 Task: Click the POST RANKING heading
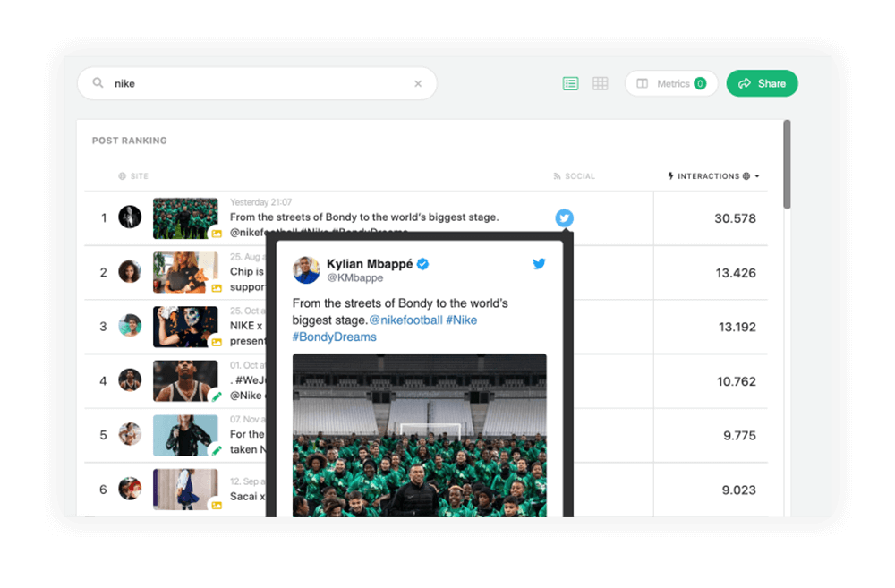[x=130, y=141]
